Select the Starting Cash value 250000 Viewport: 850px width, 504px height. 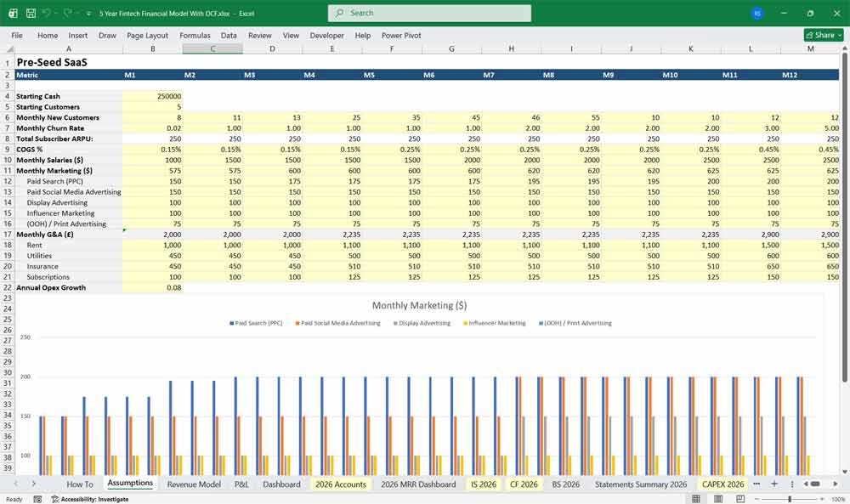[x=153, y=96]
